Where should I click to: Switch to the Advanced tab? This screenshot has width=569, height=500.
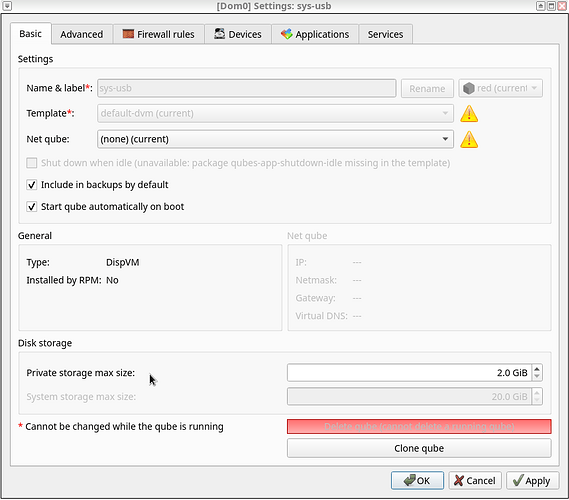pyautogui.click(x=82, y=34)
